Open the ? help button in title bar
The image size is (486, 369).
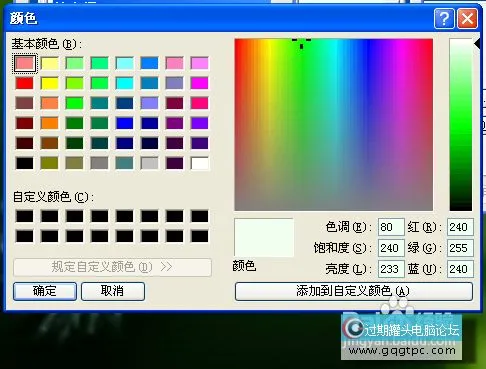click(444, 19)
